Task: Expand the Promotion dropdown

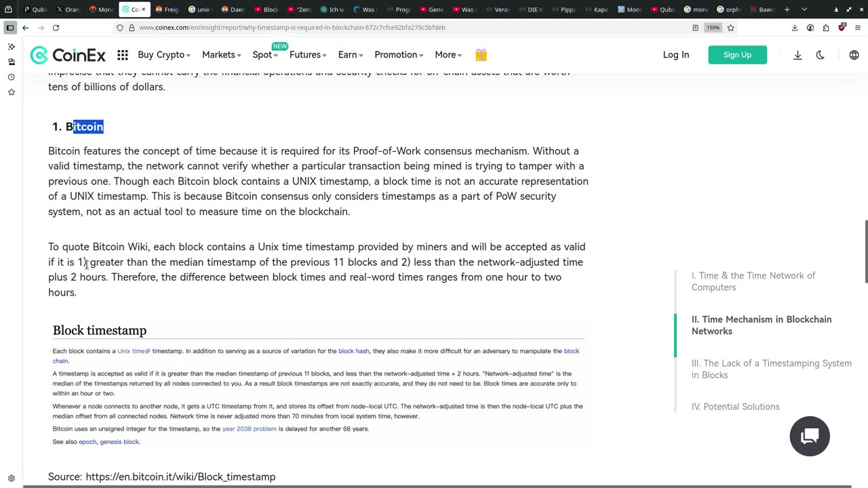Action: tap(399, 55)
